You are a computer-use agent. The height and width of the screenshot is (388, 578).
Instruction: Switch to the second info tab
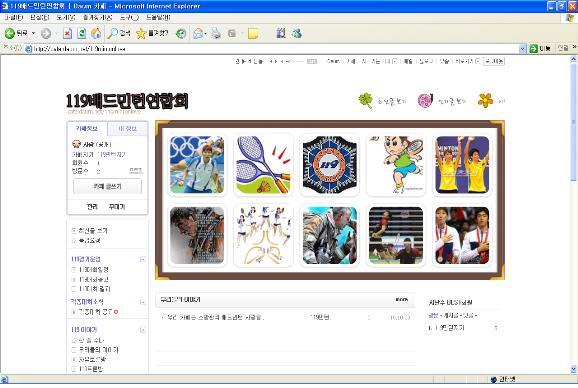(128, 129)
